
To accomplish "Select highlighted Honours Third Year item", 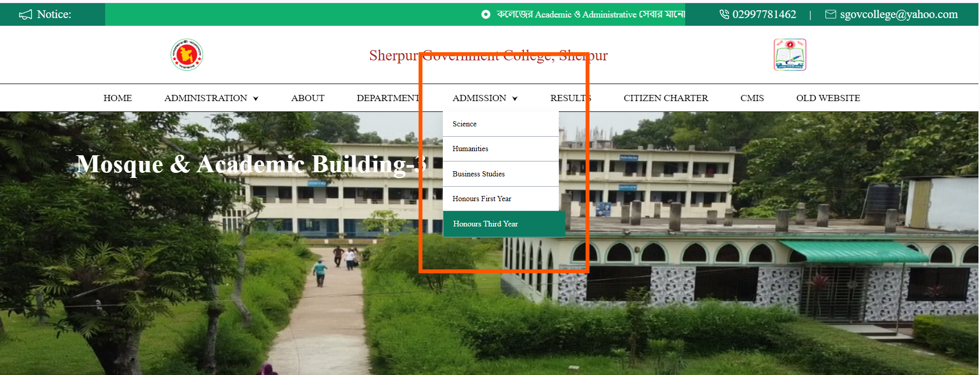I will [485, 224].
